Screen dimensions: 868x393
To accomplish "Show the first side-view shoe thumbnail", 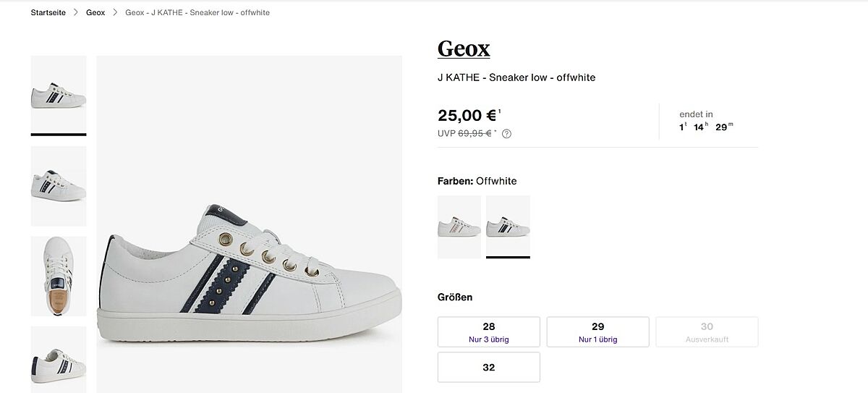I will (59, 95).
